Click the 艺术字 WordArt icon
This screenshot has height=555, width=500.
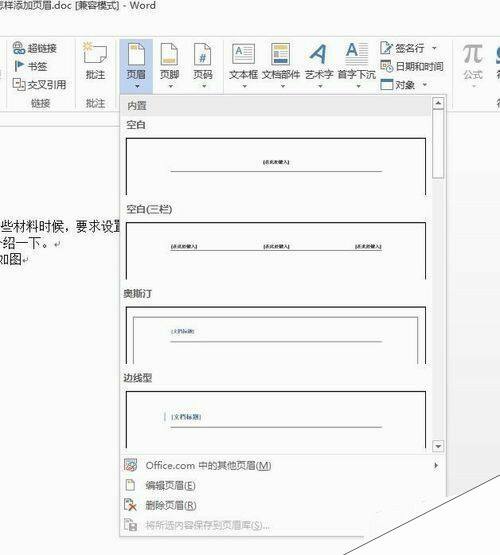click(x=318, y=54)
